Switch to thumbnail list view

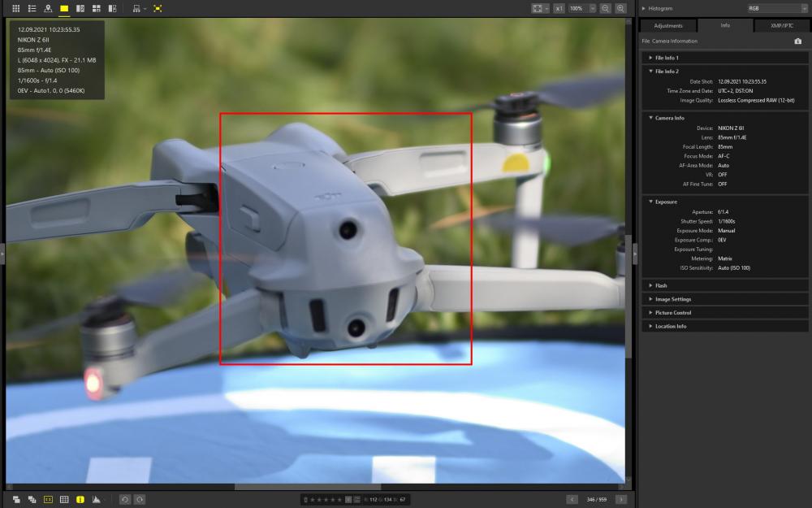click(32, 8)
